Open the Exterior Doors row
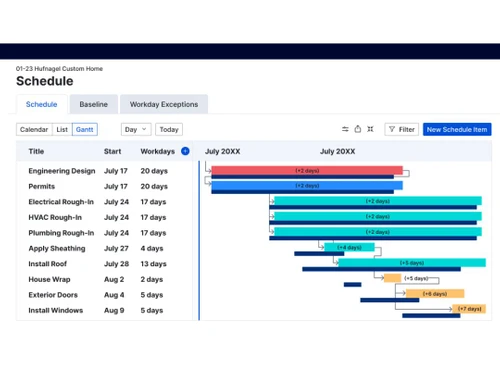This screenshot has height=375, width=500. (104, 295)
